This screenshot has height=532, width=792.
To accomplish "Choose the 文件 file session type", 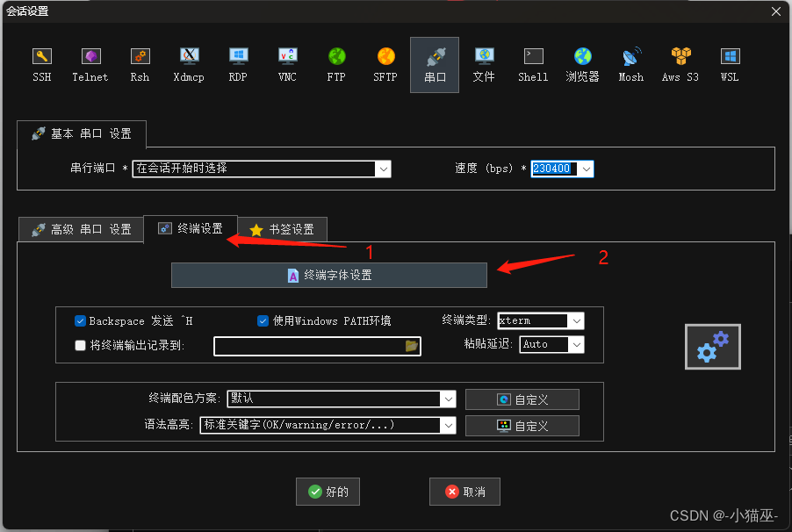I will click(x=484, y=65).
